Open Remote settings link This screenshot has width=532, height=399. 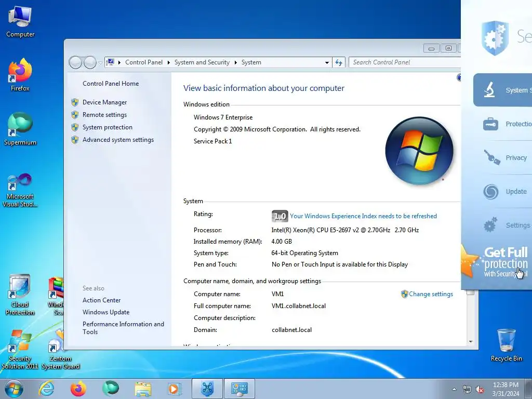click(x=104, y=115)
